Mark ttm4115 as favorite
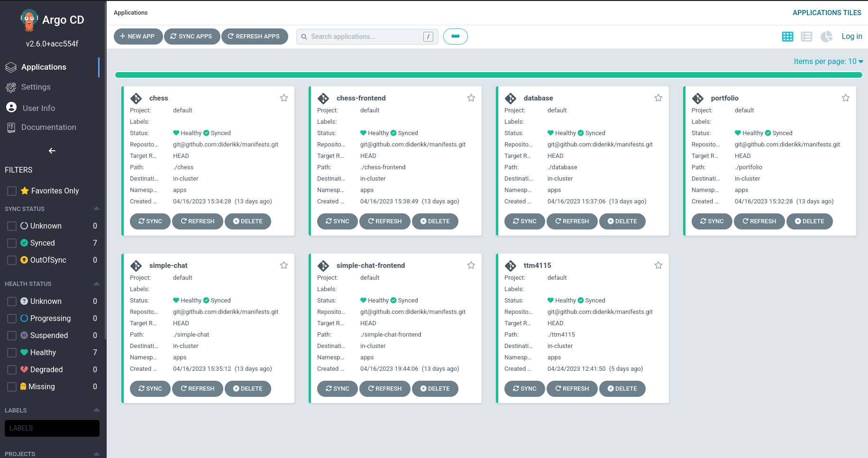This screenshot has width=868, height=458. [658, 265]
